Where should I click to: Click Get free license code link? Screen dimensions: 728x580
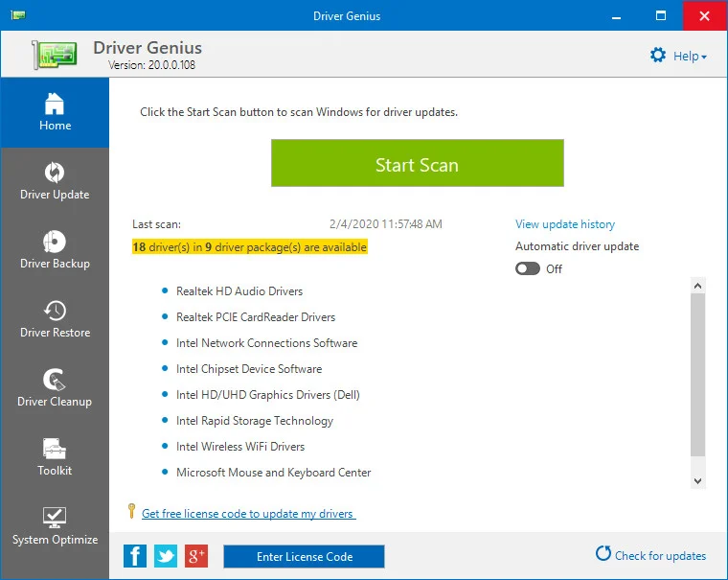pos(248,514)
